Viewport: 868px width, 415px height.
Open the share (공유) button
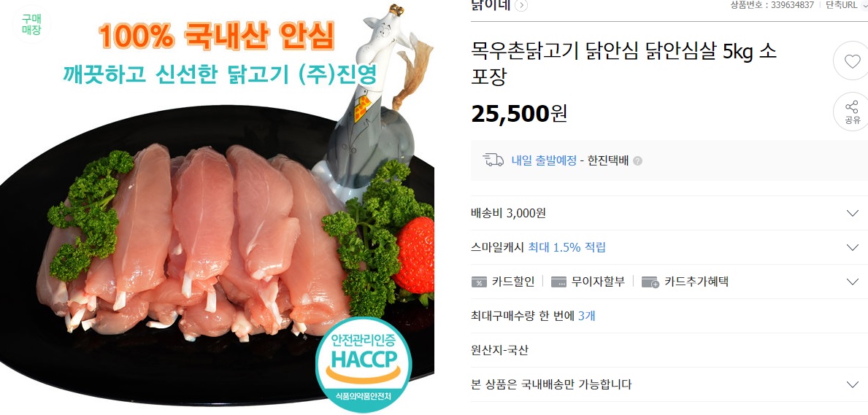point(852,111)
